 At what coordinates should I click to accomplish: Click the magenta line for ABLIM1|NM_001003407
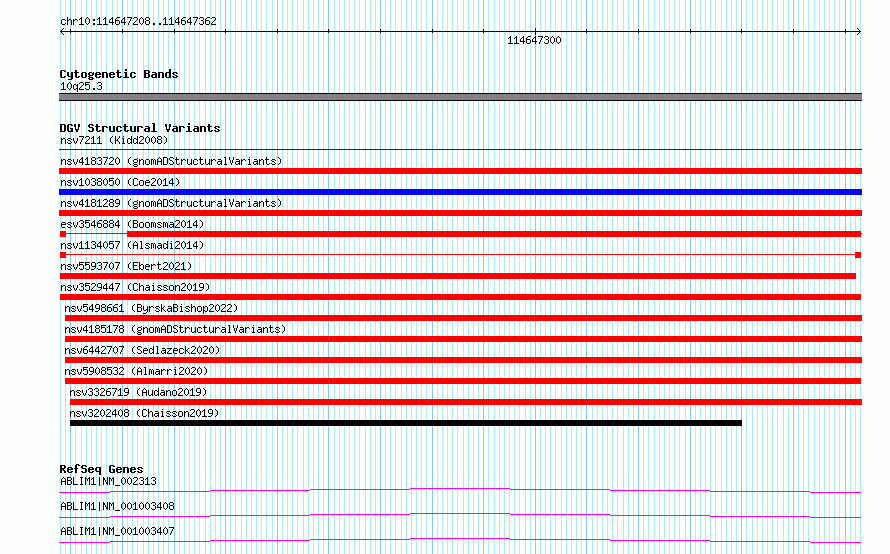(x=460, y=540)
